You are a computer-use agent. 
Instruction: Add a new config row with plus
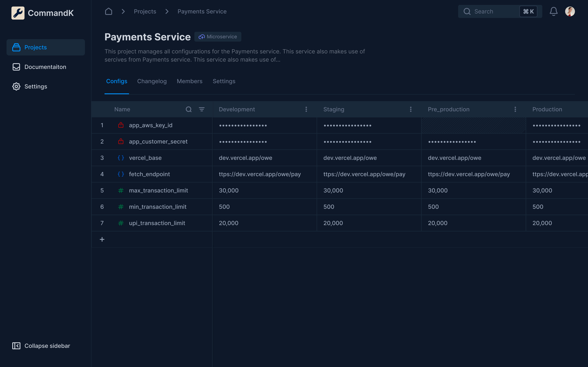102,239
